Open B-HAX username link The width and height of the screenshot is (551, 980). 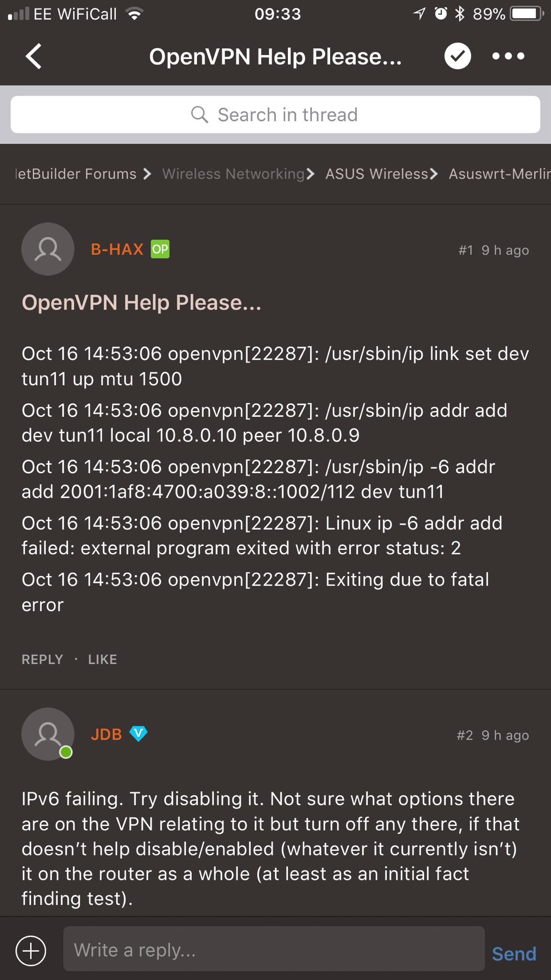tap(117, 249)
